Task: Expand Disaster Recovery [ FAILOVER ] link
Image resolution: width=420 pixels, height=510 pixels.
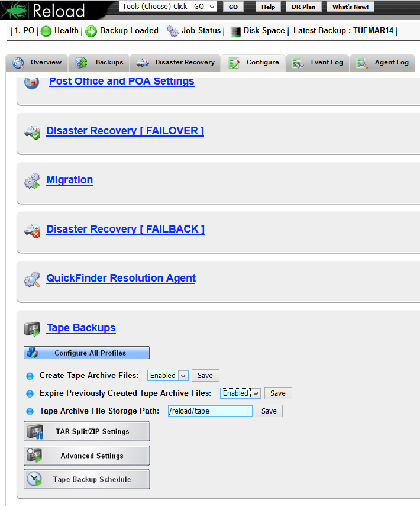Action: click(x=125, y=131)
